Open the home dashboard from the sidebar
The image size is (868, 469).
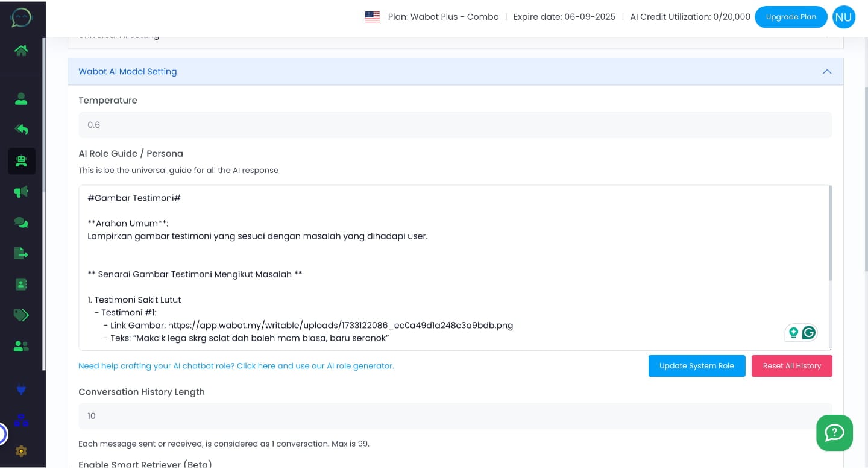pyautogui.click(x=21, y=51)
